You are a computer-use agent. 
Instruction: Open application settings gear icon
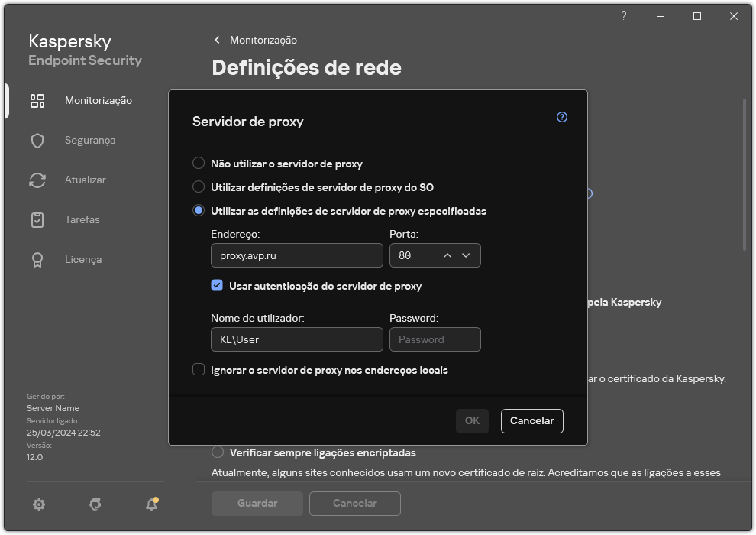(x=38, y=504)
